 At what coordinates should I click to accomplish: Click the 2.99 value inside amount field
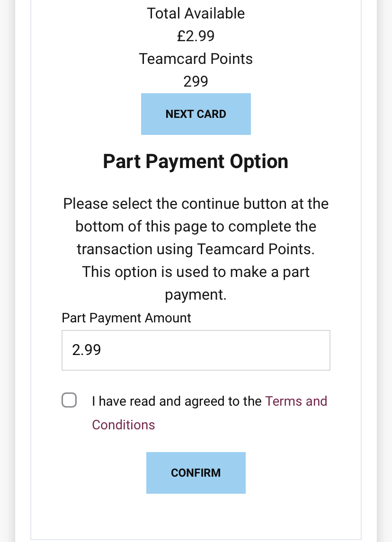coord(87,350)
